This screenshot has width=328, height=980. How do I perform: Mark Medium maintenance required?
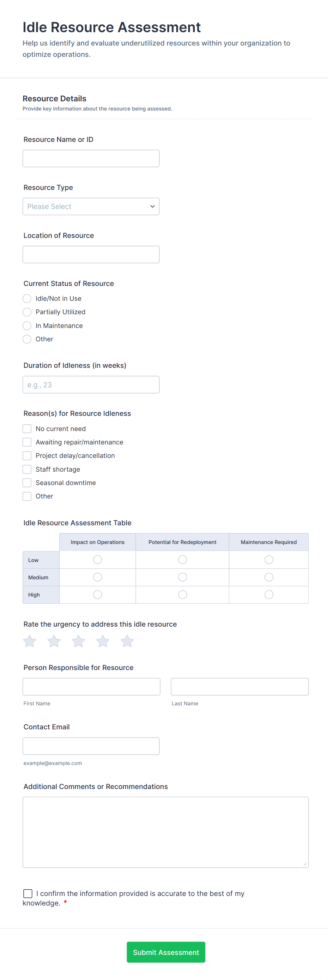click(x=269, y=577)
